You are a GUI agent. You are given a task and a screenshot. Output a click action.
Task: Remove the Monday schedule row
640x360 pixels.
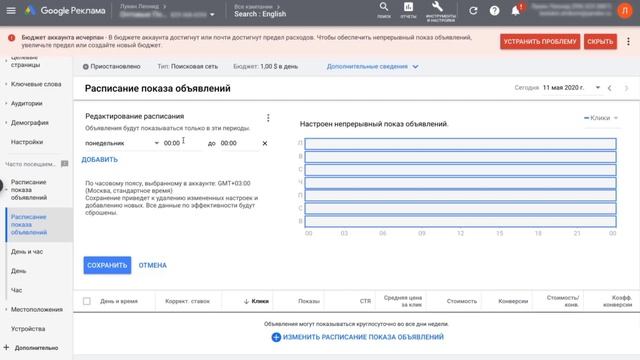tap(265, 143)
